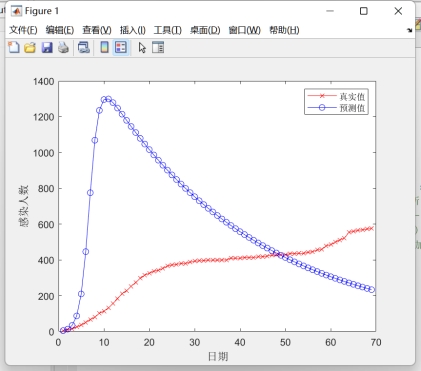
Task: Click the dock figure arrow at menu bar right
Action: tap(410, 30)
